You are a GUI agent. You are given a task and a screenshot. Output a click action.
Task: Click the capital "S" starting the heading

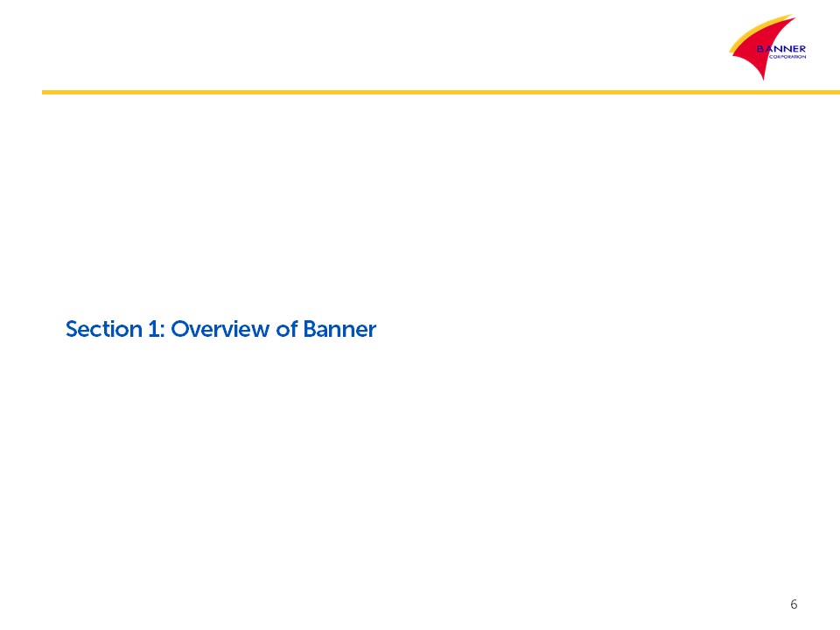[72, 330]
